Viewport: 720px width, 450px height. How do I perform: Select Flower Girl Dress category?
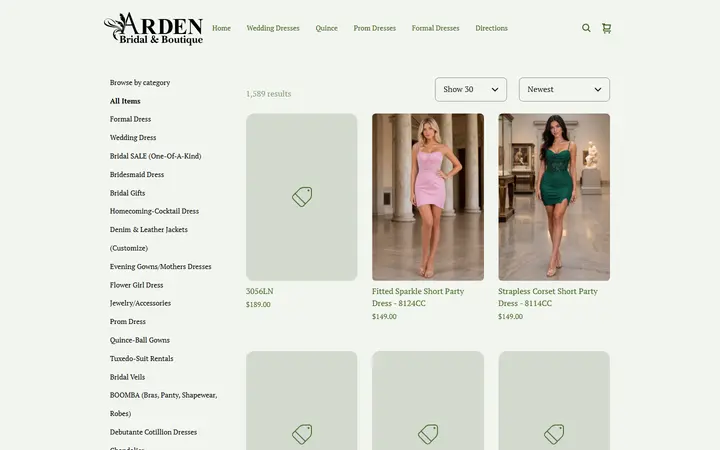[136, 285]
